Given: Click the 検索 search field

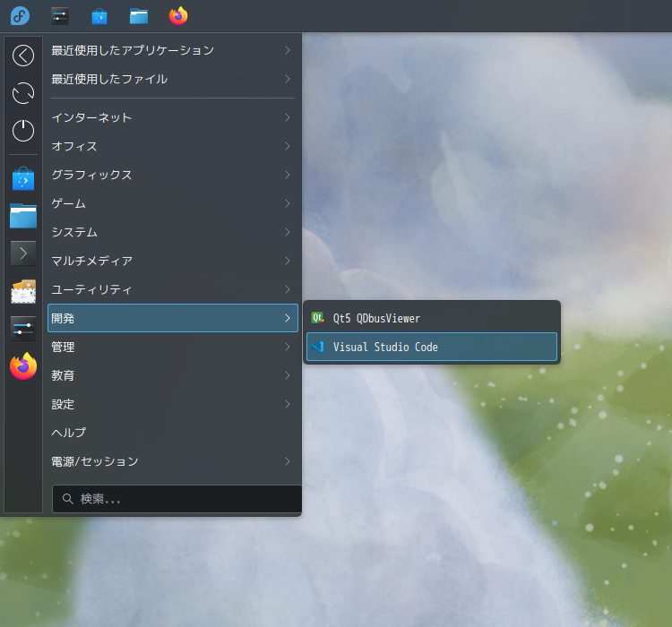Looking at the screenshot, I should [177, 499].
